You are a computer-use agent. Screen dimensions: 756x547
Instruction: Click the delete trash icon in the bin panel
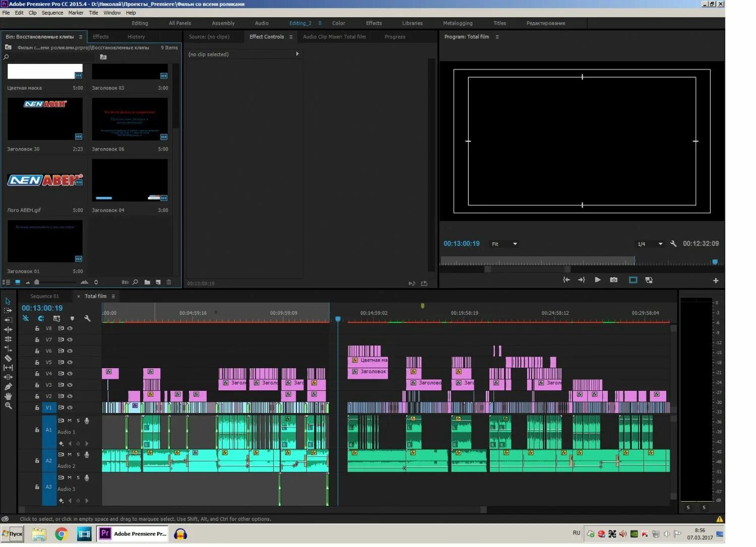pyautogui.click(x=168, y=282)
